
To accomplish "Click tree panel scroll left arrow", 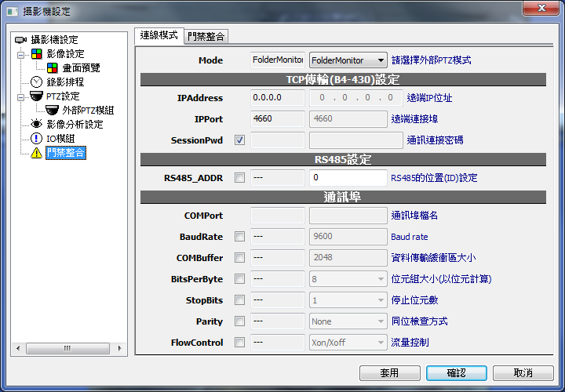I will (x=18, y=348).
